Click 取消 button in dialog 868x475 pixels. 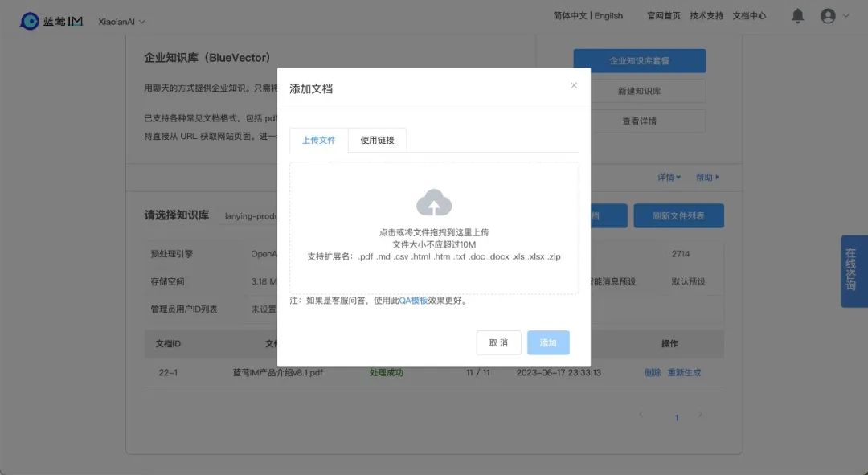[x=499, y=342]
